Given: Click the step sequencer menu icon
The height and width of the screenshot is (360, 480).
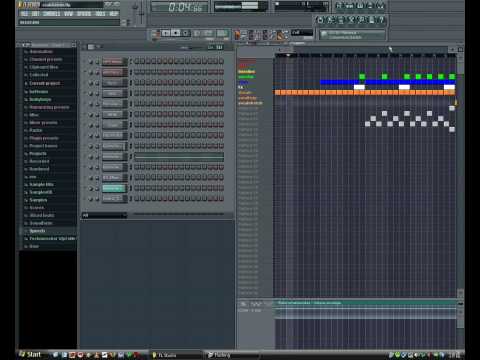Looking at the screenshot, I should 90,47.
